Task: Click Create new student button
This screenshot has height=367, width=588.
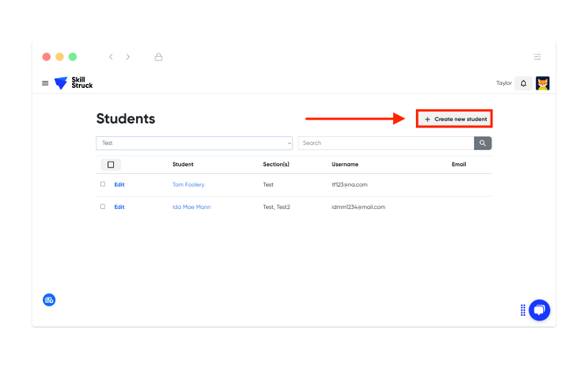Action: 455,119
